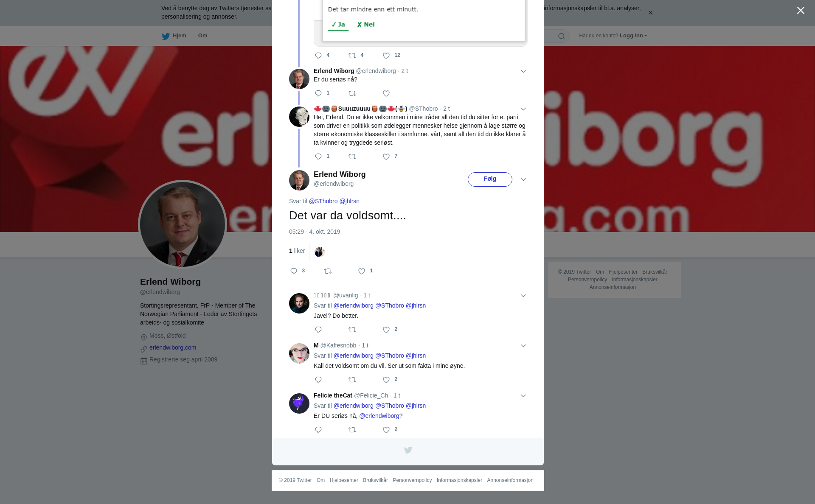Like the Suuuzuuuu tweet with 7 likes
The height and width of the screenshot is (504, 815).
pos(386,157)
